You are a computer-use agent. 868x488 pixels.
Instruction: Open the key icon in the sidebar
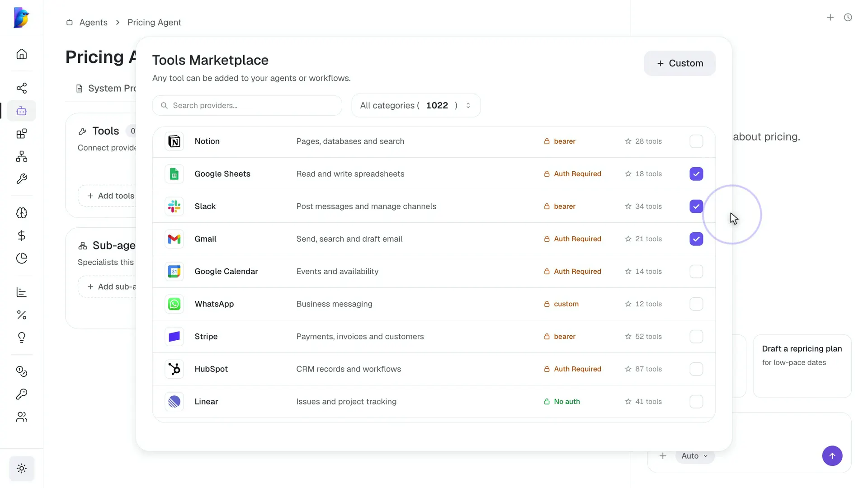click(x=22, y=394)
